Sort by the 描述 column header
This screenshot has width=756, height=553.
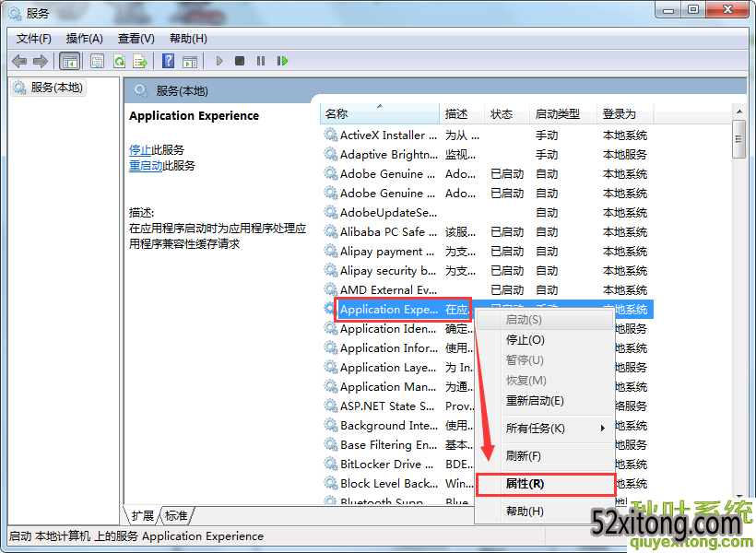(461, 113)
